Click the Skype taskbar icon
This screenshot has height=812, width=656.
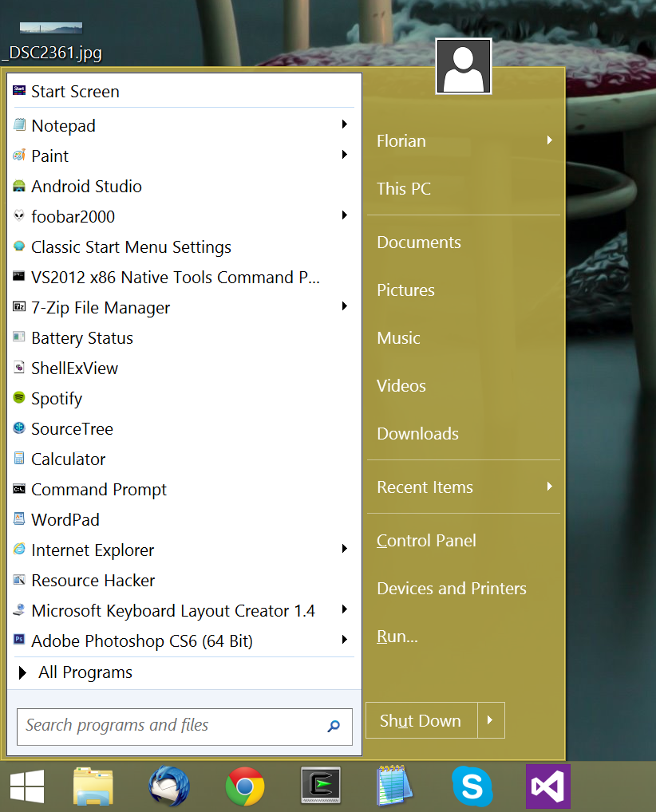click(472, 786)
